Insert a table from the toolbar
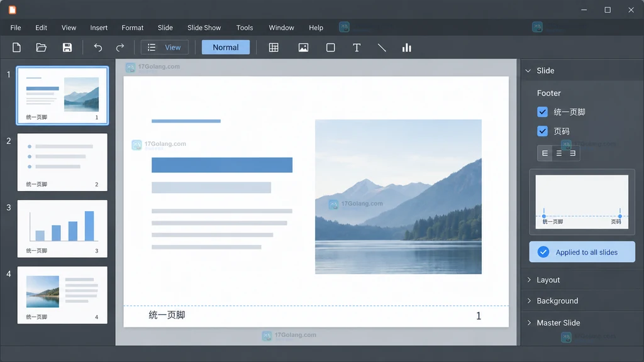The image size is (644, 362). click(274, 48)
